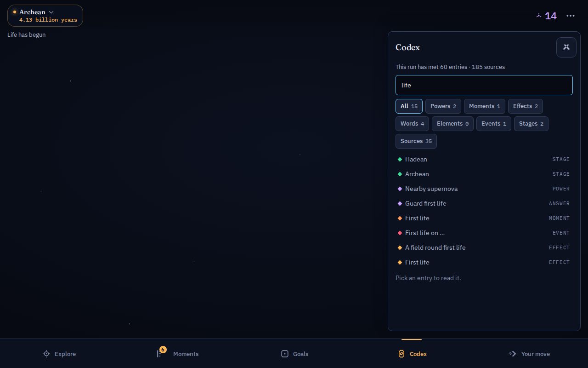Viewport: 588px width, 368px height.
Task: Click the 'Life has begun' status text
Action: (27, 34)
